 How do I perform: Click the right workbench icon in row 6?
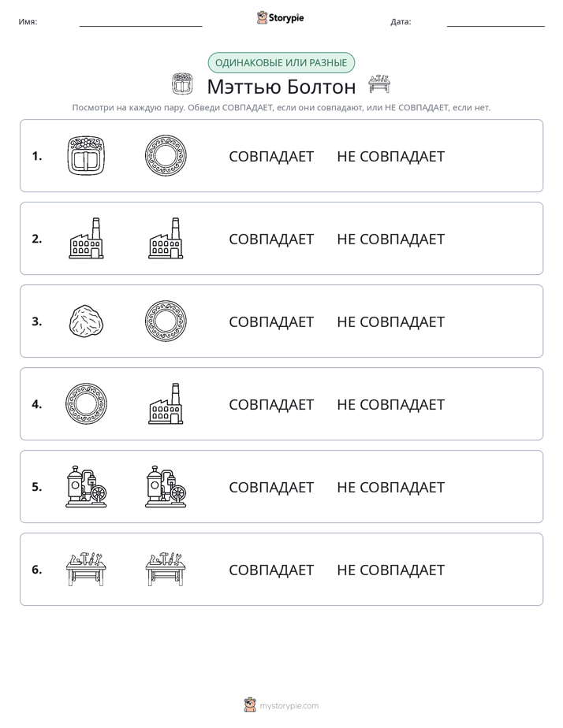coord(166,569)
